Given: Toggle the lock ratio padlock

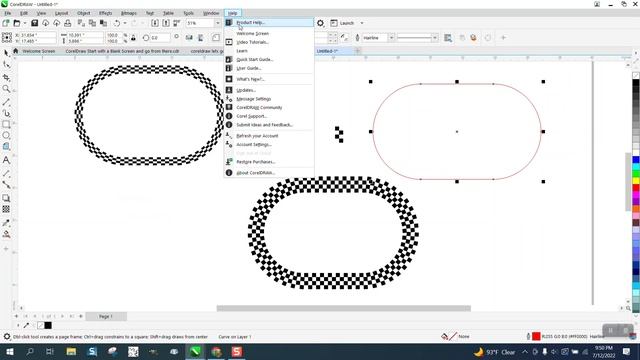Looking at the screenshot, I should (133, 38).
